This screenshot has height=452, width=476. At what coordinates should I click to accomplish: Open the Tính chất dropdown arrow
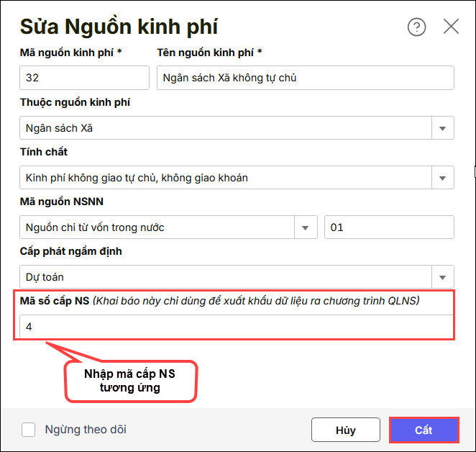coord(442,177)
